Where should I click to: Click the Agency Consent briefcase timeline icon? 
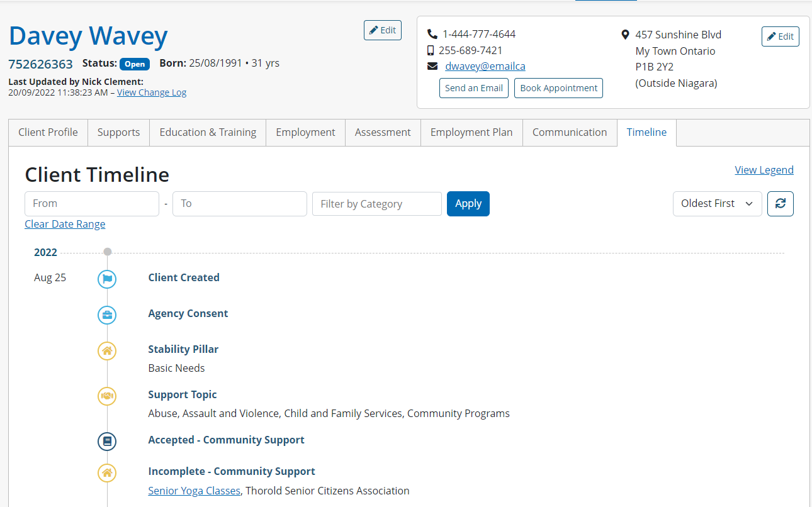pyautogui.click(x=107, y=315)
